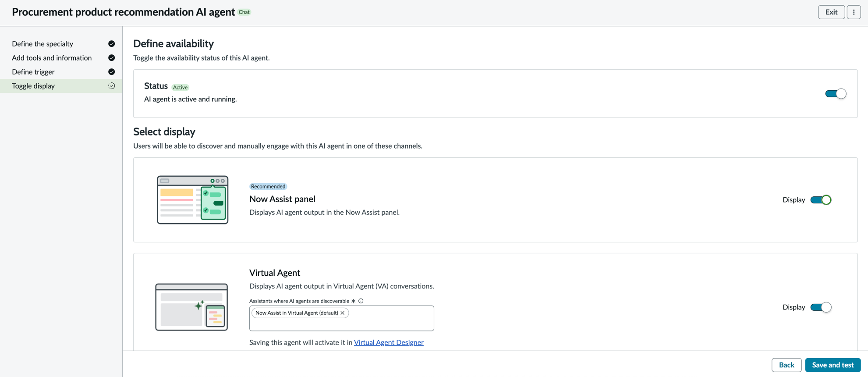
Task: Click the Define availability heading
Action: click(174, 43)
